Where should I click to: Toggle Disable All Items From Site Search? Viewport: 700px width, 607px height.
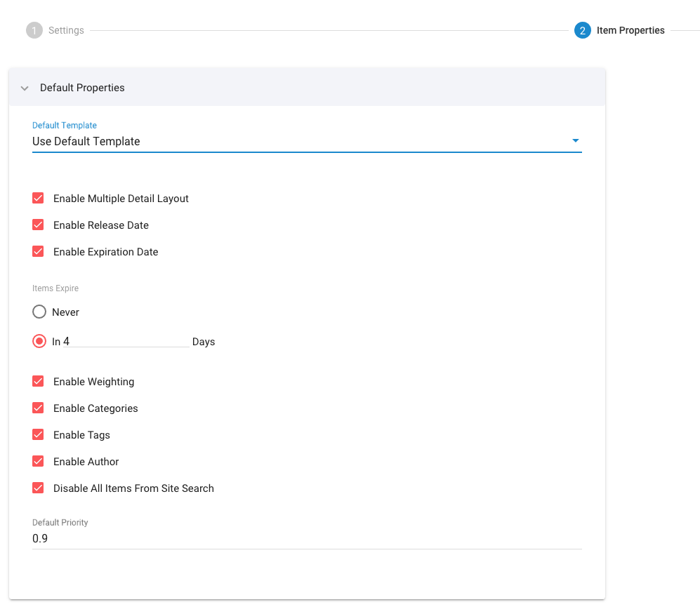(38, 488)
